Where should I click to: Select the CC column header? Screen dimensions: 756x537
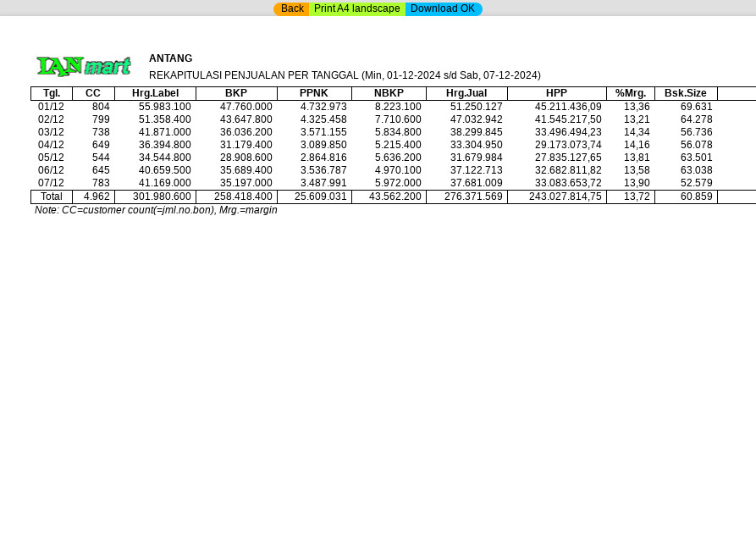(93, 93)
